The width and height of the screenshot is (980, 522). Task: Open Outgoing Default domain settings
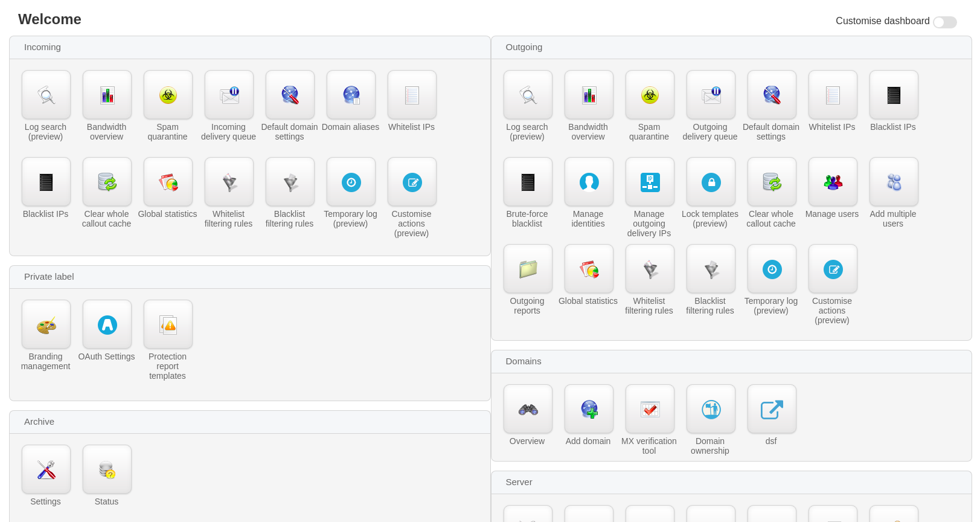(x=772, y=95)
